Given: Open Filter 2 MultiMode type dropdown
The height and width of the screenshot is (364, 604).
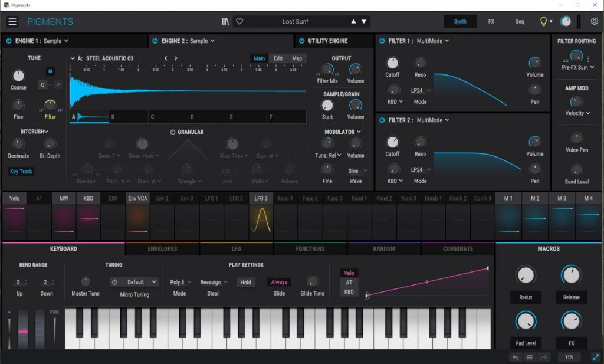Looking at the screenshot, I should 432,120.
